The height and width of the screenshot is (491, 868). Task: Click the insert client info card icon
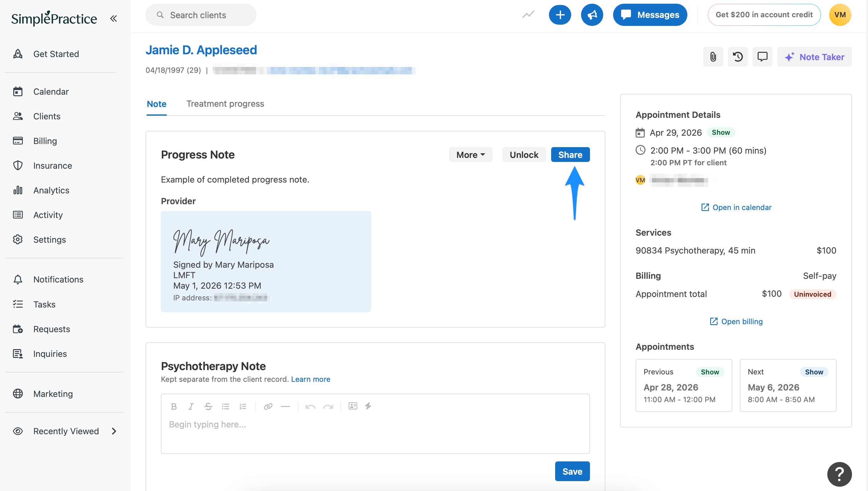tap(353, 406)
